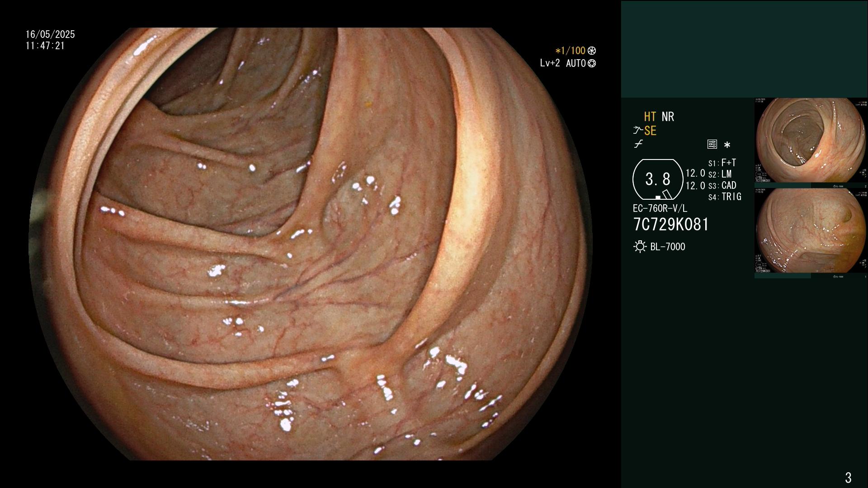Click the tone curve icon below SE
868x488 pixels.
point(638,145)
